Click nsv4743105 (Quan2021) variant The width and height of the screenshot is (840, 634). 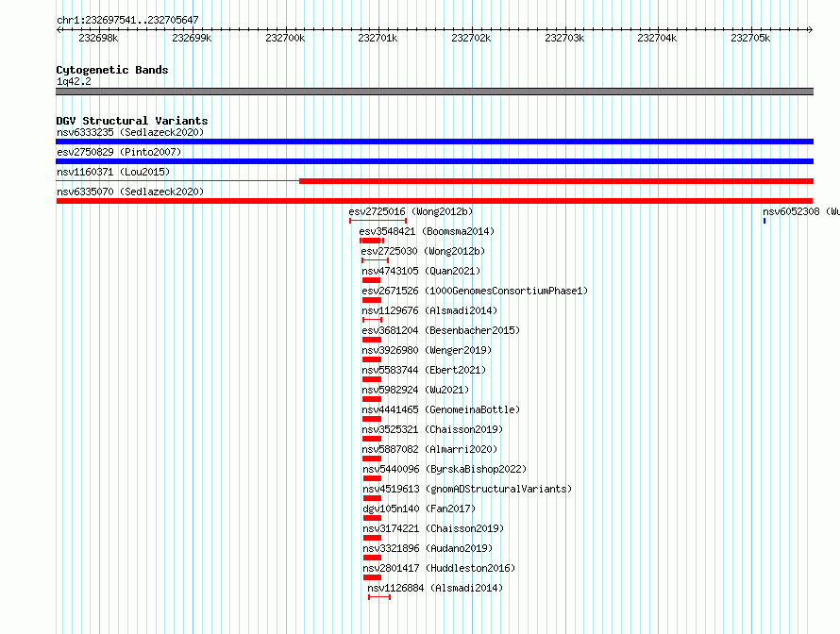pyautogui.click(x=421, y=271)
